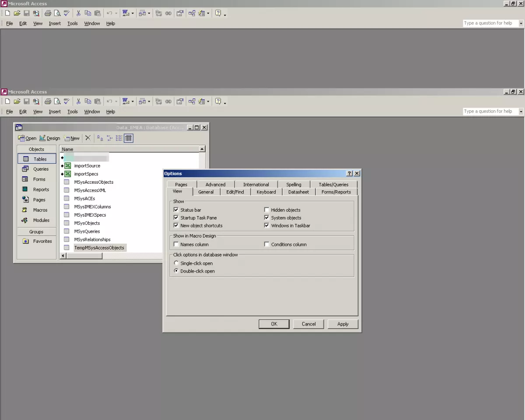This screenshot has width=525, height=420.
Task: Click Copy icon in Data_EMEA Access window toolbar
Action: click(88, 101)
